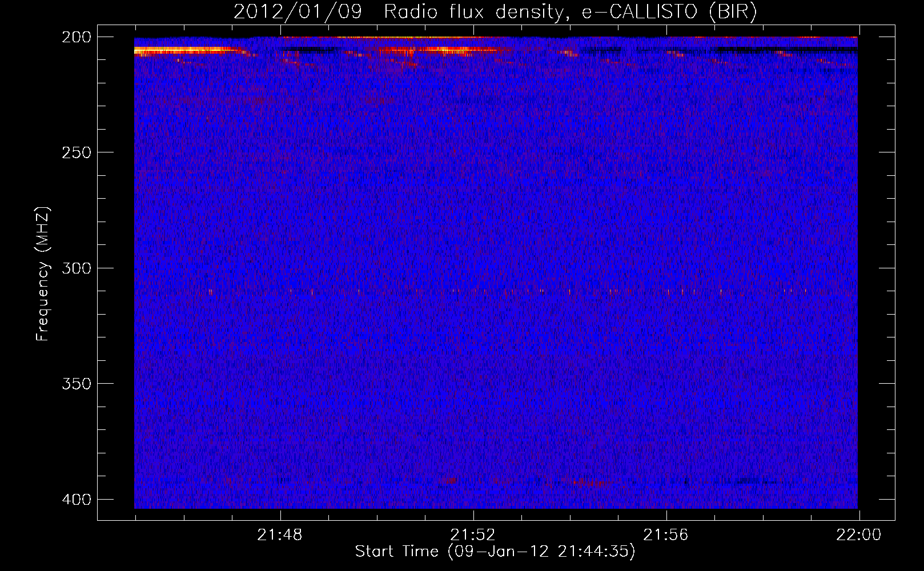Click the 300 frequency tick label

pyautogui.click(x=76, y=268)
